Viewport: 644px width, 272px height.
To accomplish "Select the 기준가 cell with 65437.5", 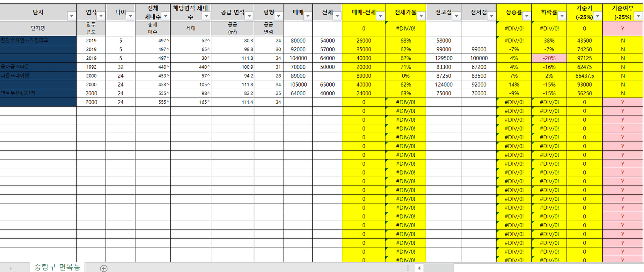I will pyautogui.click(x=585, y=76).
